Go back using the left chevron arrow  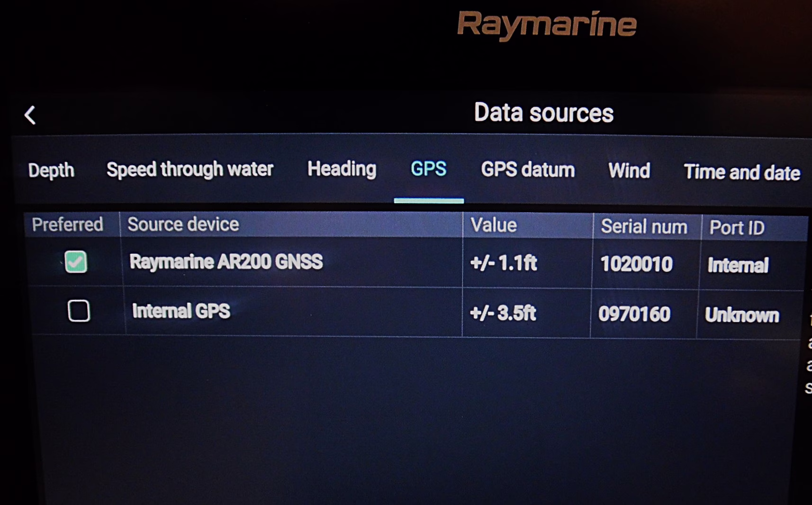pyautogui.click(x=30, y=115)
